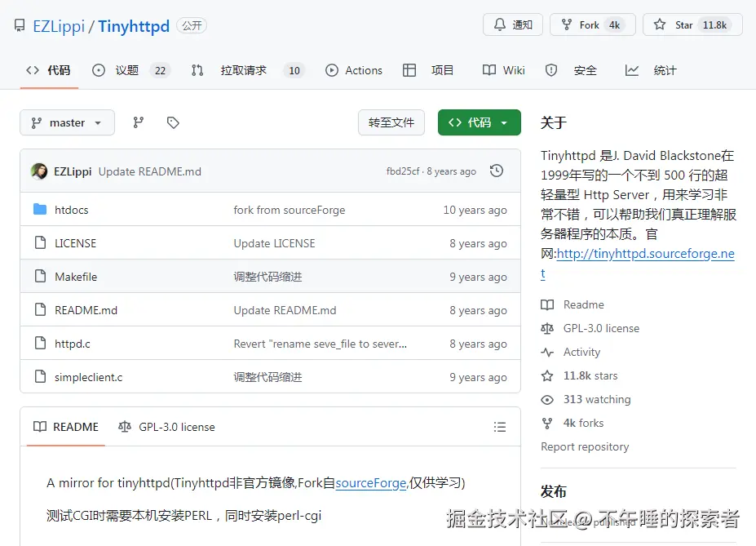Click the Readme sidebar link
756x546 pixels.
583,305
